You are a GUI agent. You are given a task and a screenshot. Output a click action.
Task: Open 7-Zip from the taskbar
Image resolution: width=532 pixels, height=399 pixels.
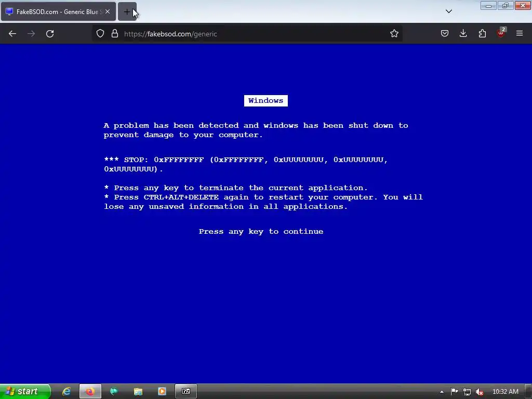point(186,391)
